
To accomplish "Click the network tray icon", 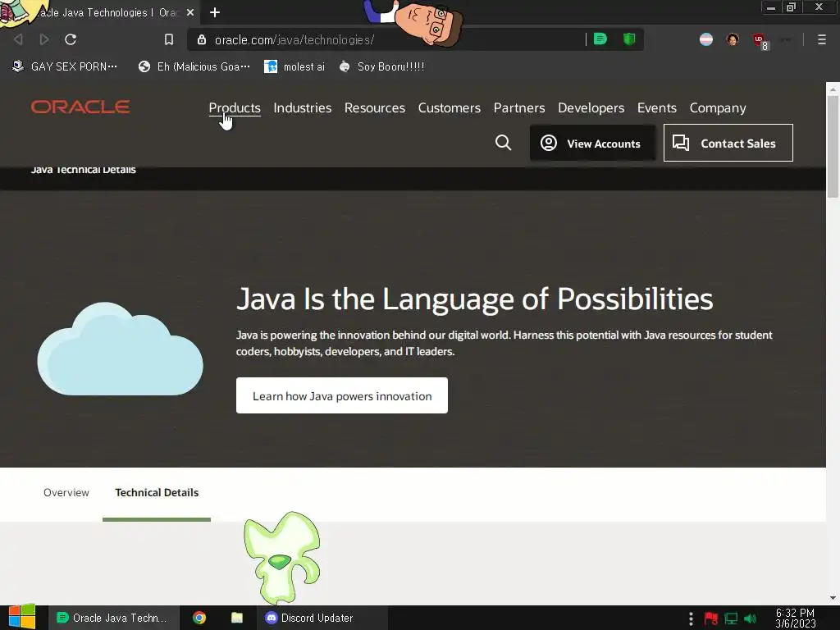I will click(731, 619).
